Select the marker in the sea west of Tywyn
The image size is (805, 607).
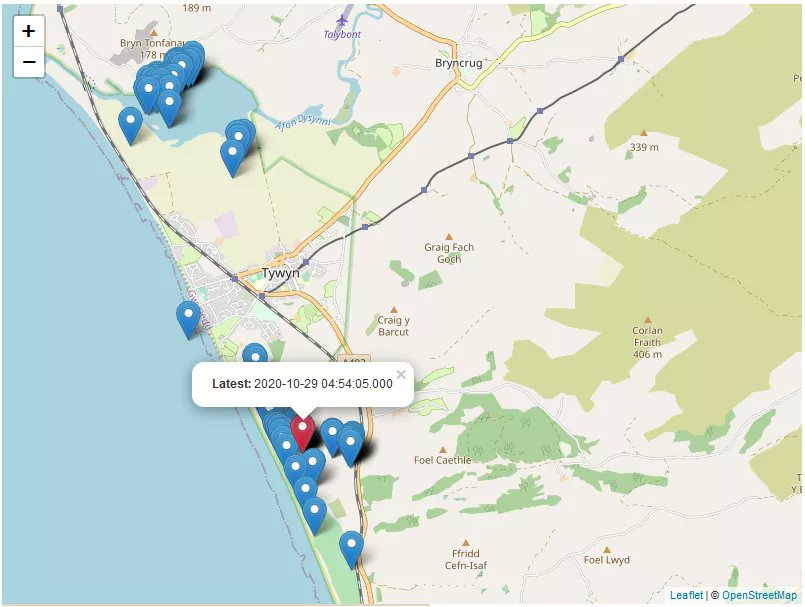tap(188, 319)
